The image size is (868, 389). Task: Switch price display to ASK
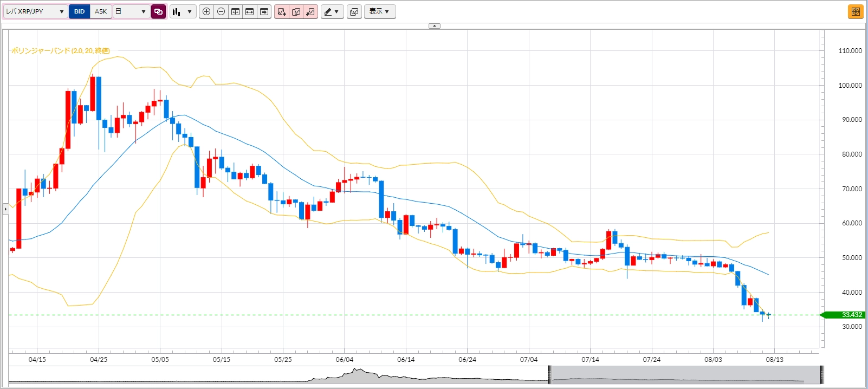coord(101,11)
